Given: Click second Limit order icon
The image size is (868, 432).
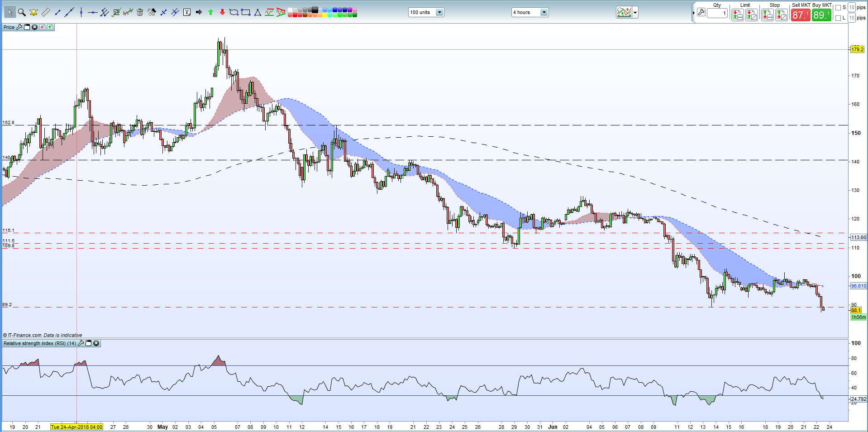Looking at the screenshot, I should pos(752,15).
